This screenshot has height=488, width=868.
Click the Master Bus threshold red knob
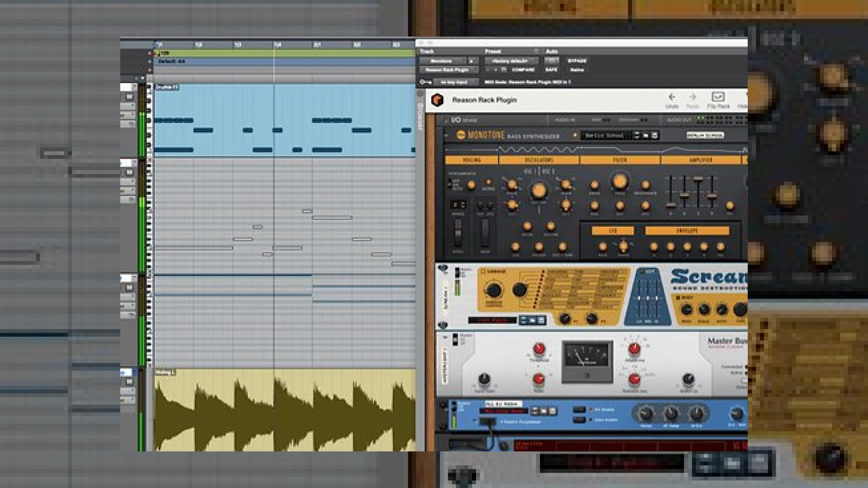pyautogui.click(x=539, y=349)
